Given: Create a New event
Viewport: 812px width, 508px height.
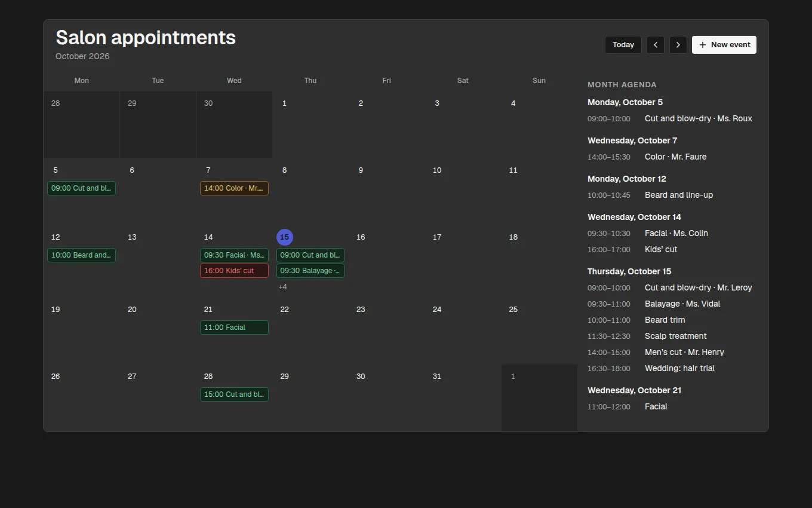Looking at the screenshot, I should pos(724,45).
